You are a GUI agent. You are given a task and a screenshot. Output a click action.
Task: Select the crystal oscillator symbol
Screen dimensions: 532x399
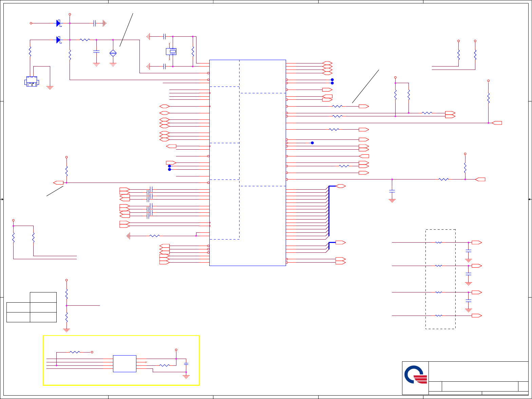[171, 52]
